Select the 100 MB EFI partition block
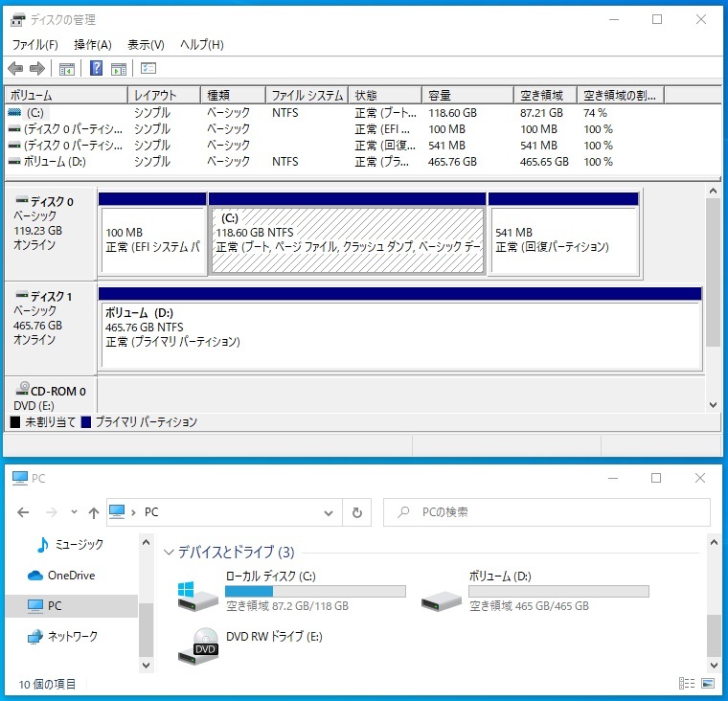728x701 pixels. pyautogui.click(x=152, y=240)
